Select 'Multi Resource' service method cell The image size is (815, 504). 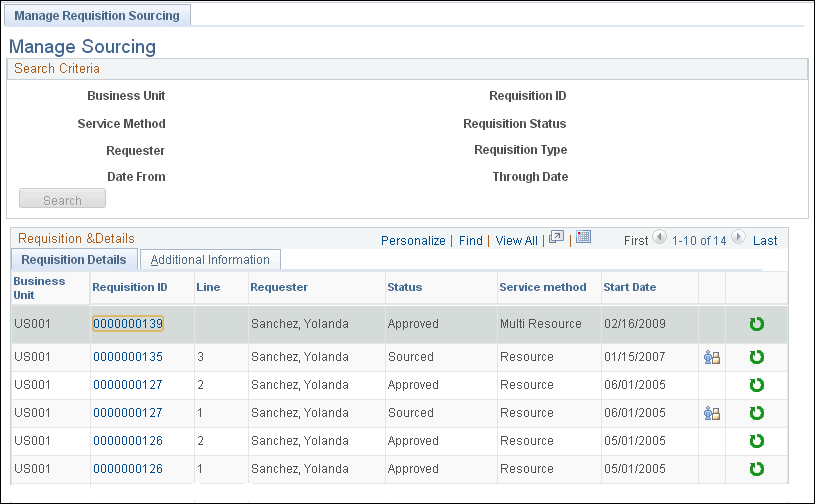click(541, 324)
